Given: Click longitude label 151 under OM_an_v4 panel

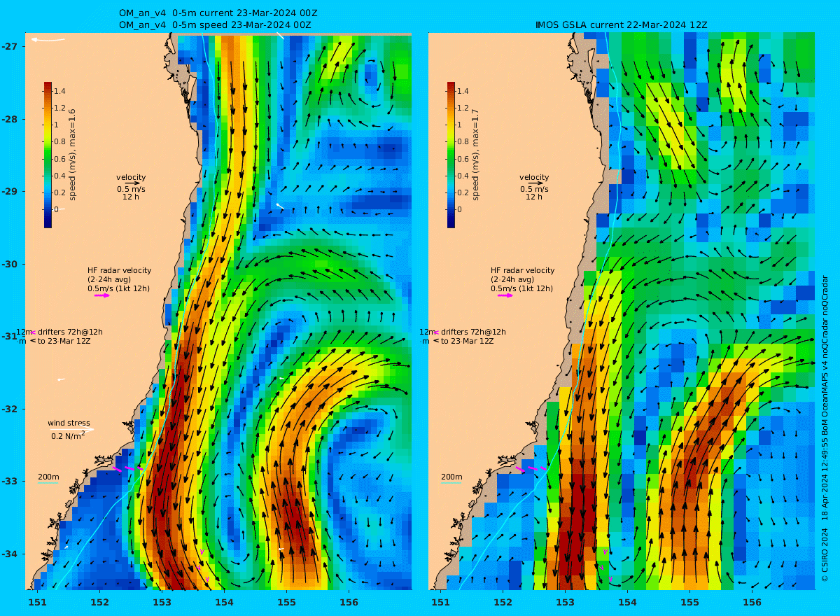Looking at the screenshot, I should click(38, 602).
